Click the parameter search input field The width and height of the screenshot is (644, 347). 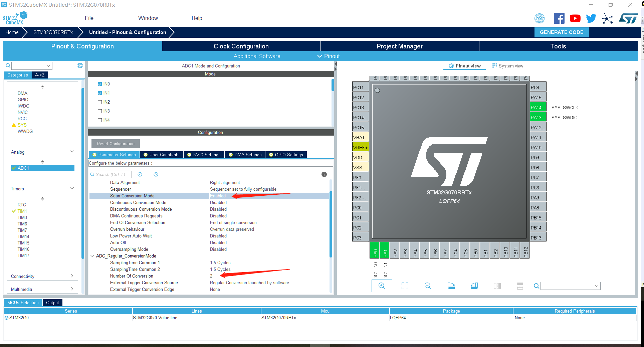pos(113,174)
